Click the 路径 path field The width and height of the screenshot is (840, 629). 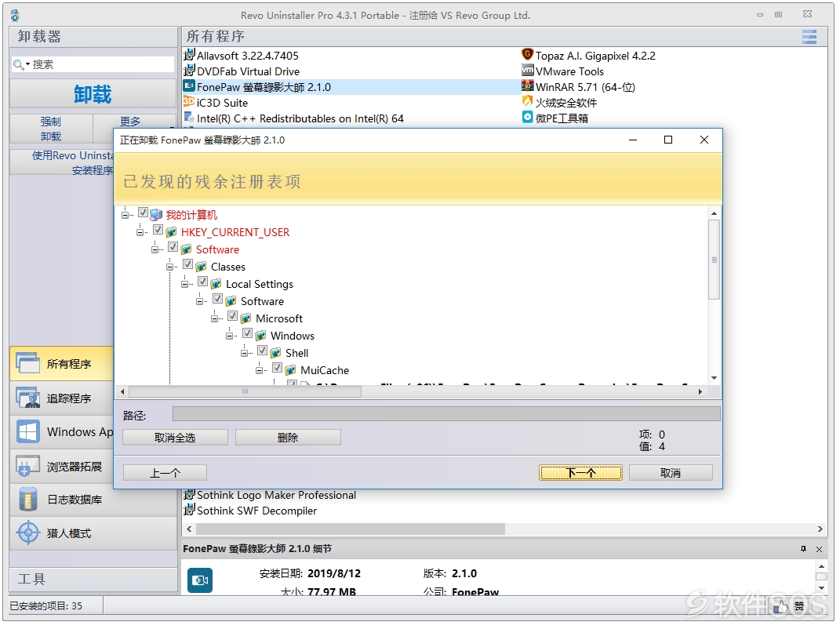point(446,413)
